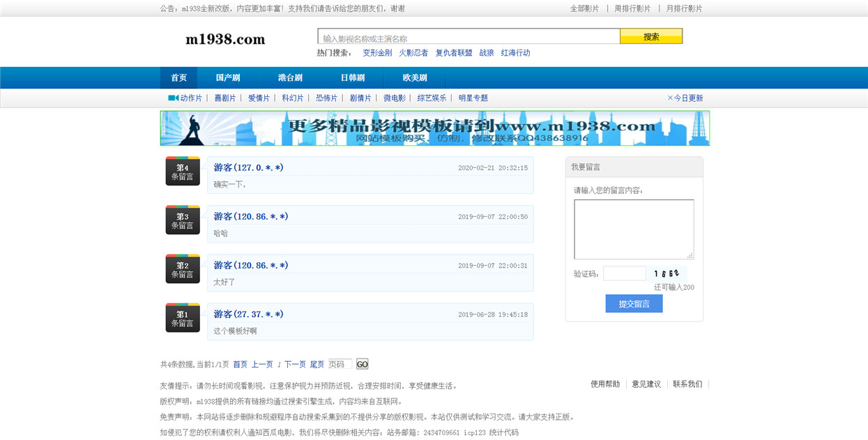The width and height of the screenshot is (868, 440).
Task: Open the 今日更新 link
Action: pos(685,98)
